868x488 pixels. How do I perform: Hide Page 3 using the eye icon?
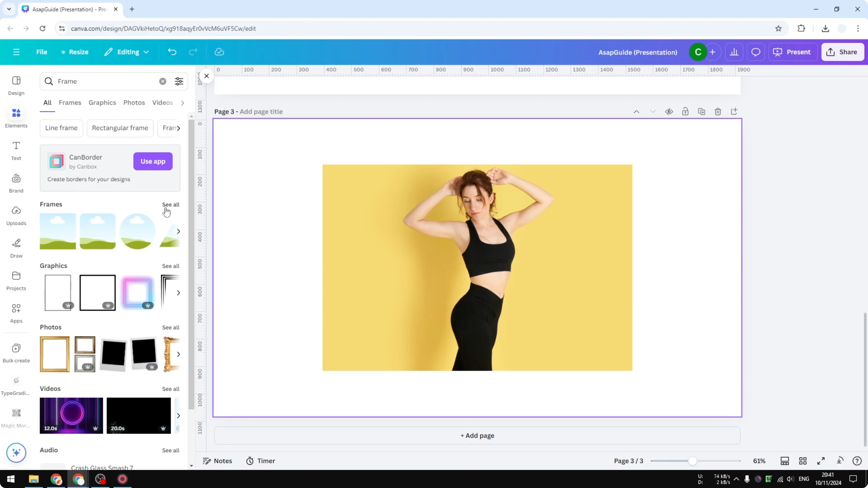[x=669, y=112]
